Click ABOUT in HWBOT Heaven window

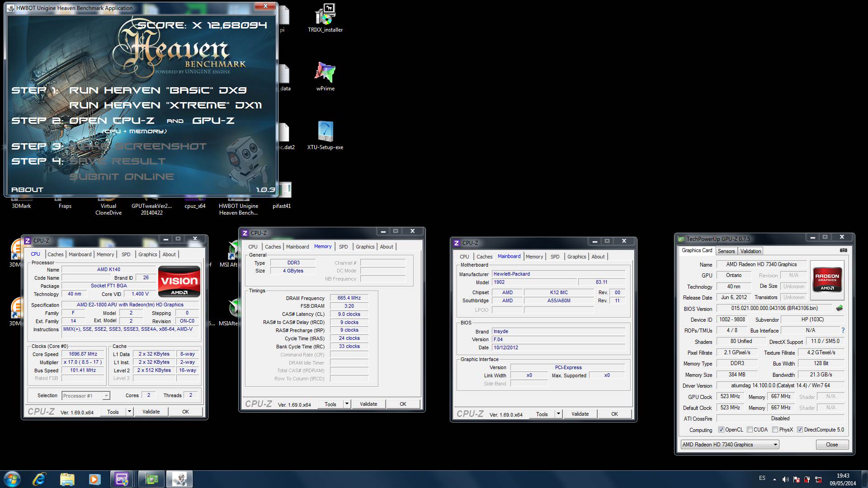(x=27, y=190)
